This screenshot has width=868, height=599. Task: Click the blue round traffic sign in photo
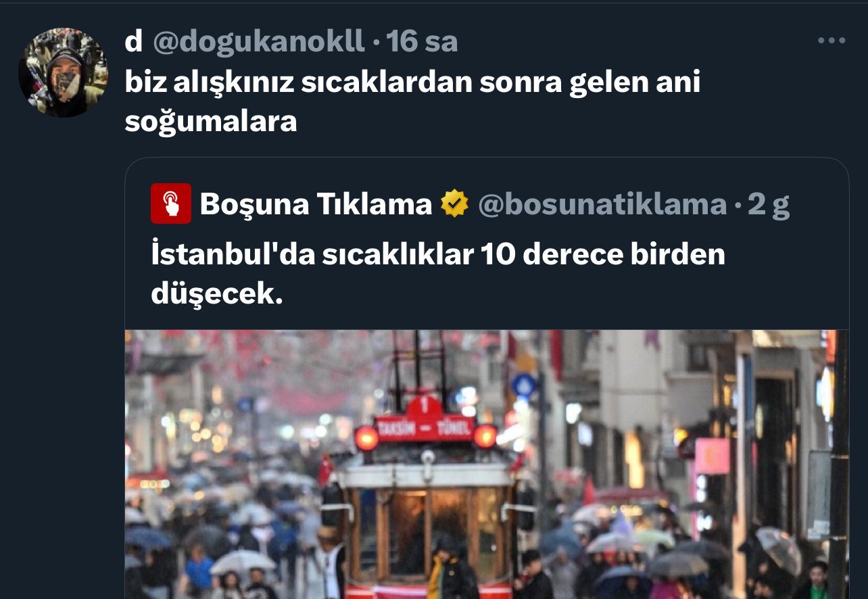523,385
